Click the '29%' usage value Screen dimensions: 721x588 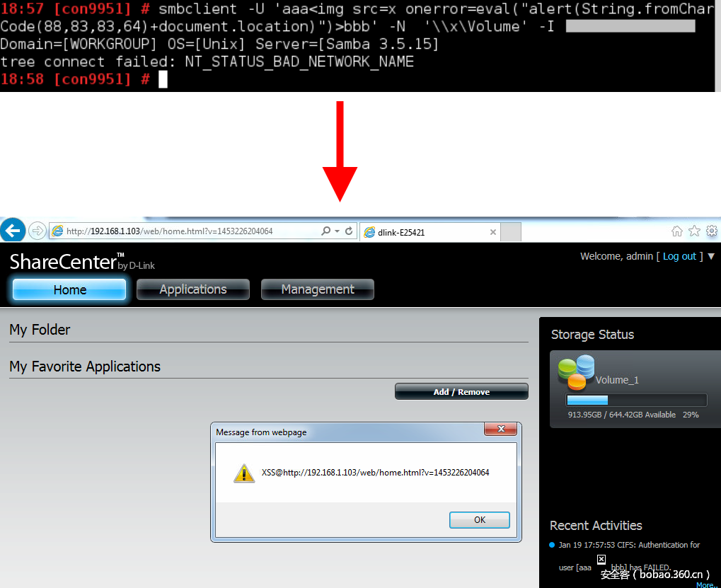(691, 415)
